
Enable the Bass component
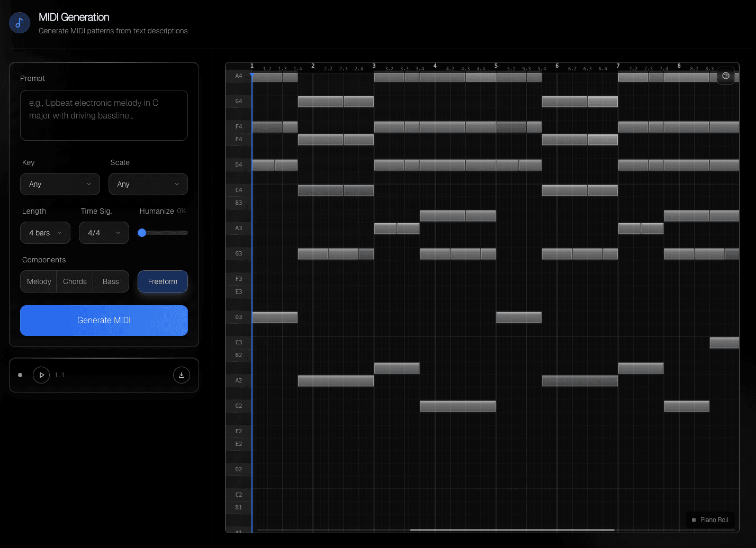point(111,281)
